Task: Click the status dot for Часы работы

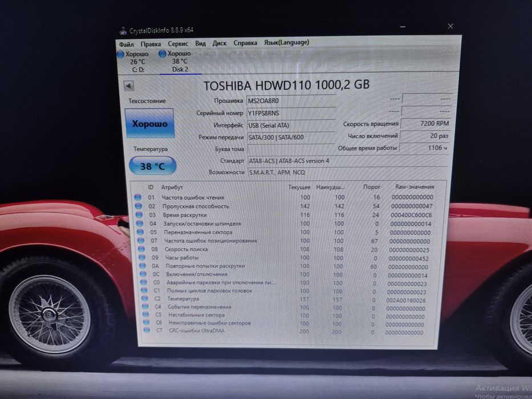Action: (x=142, y=258)
